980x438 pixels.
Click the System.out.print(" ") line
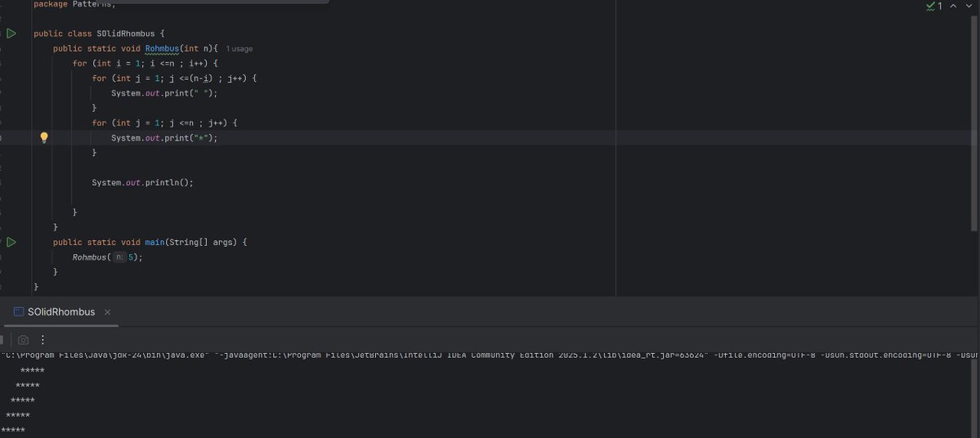tap(164, 93)
